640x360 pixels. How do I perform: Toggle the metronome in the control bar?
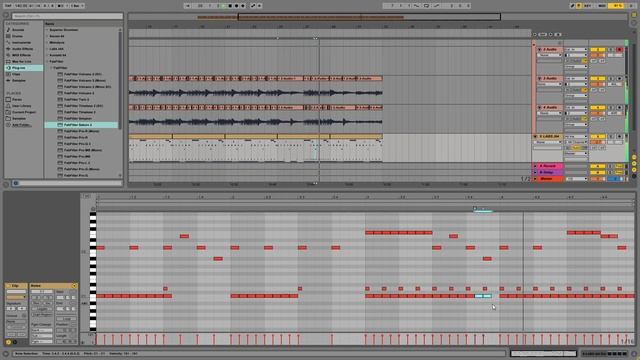[60, 6]
